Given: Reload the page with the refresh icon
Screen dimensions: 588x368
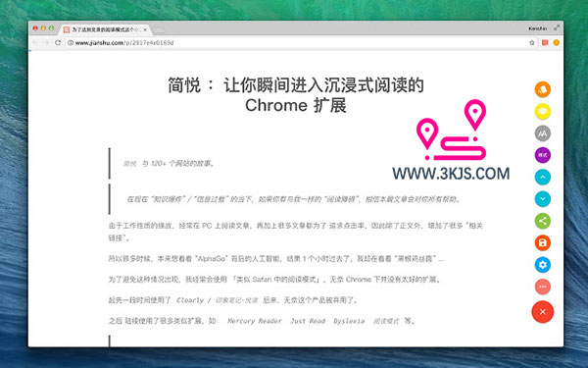Looking at the screenshot, I should click(58, 42).
